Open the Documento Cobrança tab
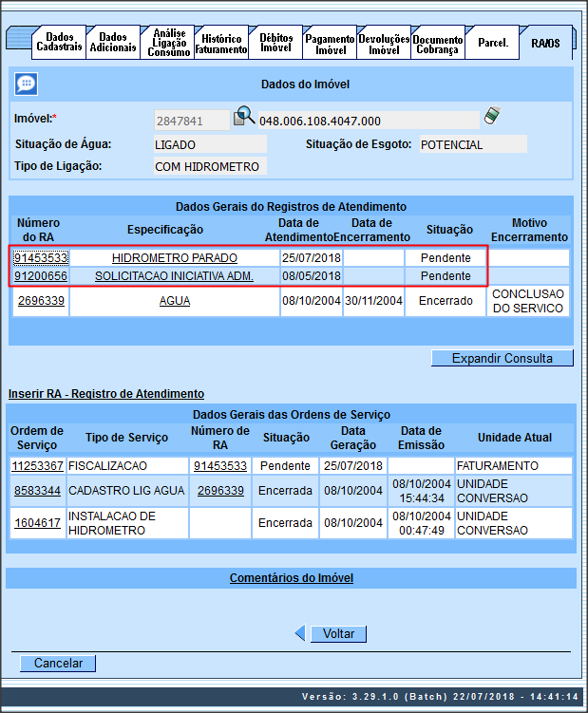Viewport: 588px width, 713px height. [x=437, y=44]
